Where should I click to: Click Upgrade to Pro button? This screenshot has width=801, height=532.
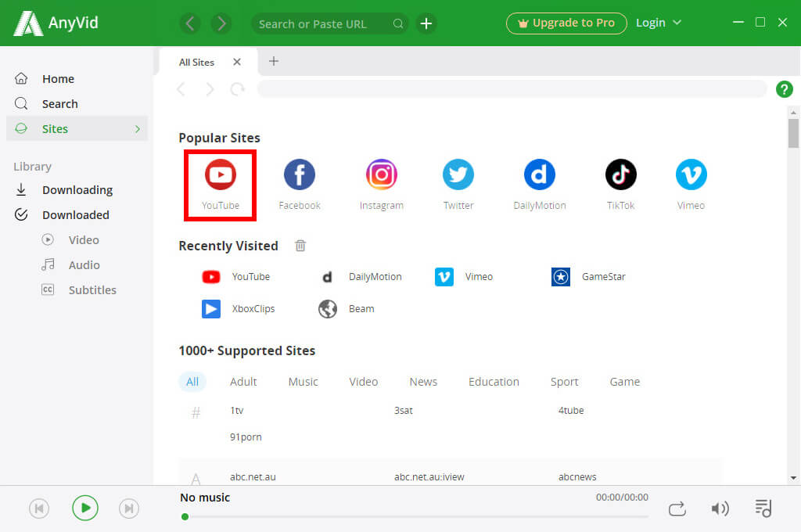pos(566,23)
